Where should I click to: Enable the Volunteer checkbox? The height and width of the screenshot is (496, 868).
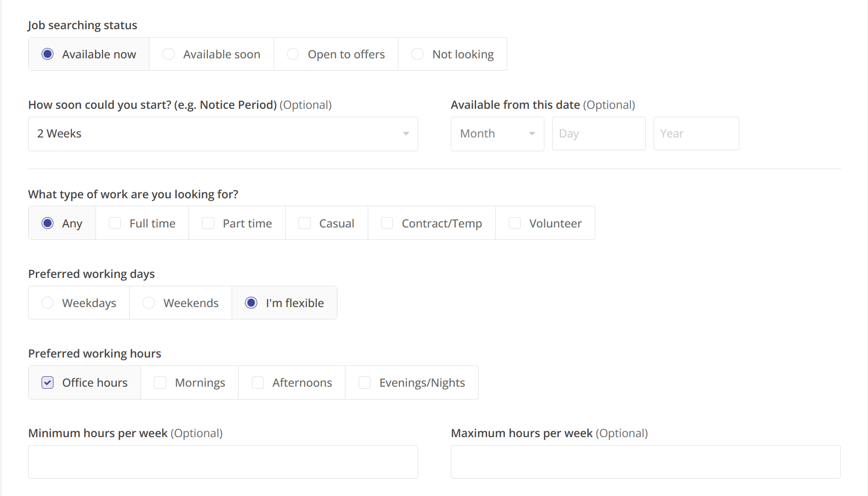(x=515, y=224)
